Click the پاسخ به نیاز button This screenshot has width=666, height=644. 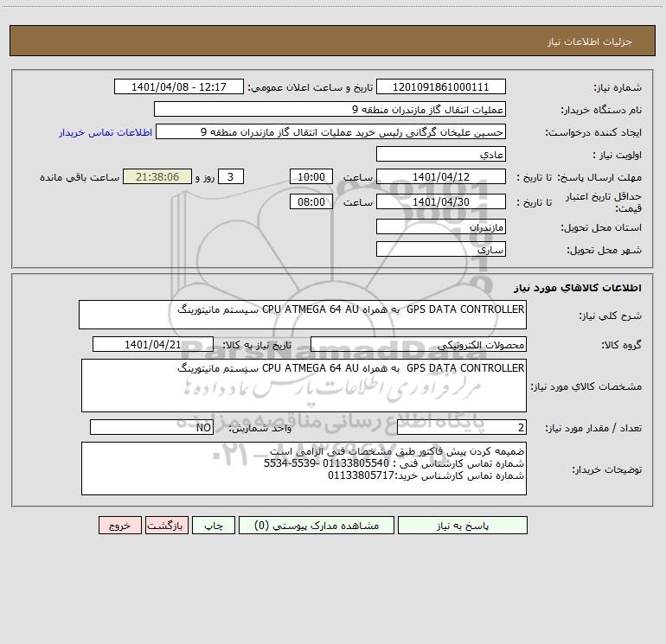463,525
